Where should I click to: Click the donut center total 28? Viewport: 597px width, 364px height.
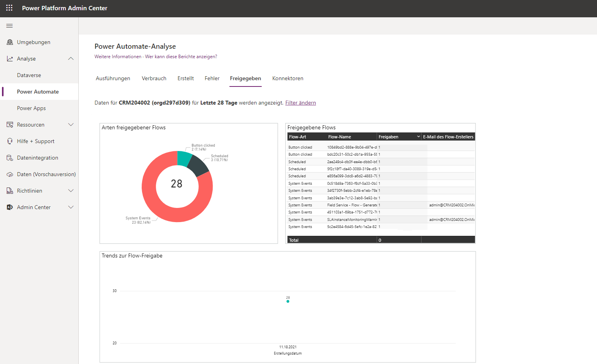(x=177, y=184)
